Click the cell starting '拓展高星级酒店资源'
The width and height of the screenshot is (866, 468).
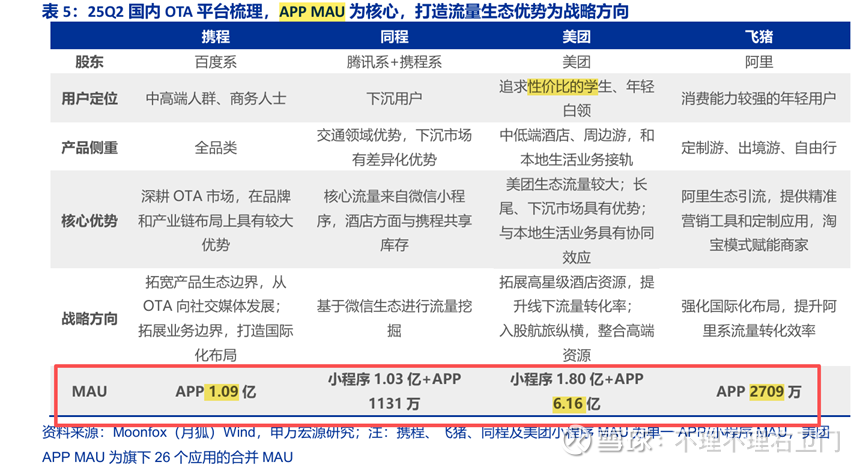576,318
